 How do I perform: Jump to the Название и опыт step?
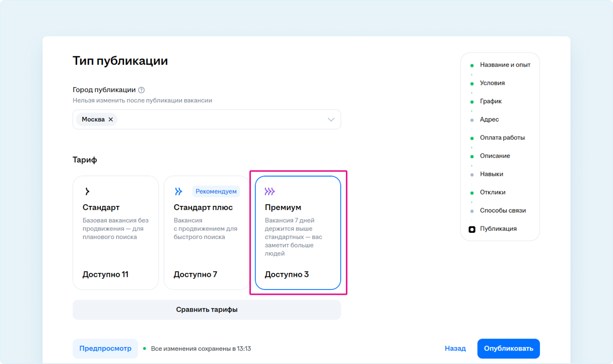pos(505,65)
